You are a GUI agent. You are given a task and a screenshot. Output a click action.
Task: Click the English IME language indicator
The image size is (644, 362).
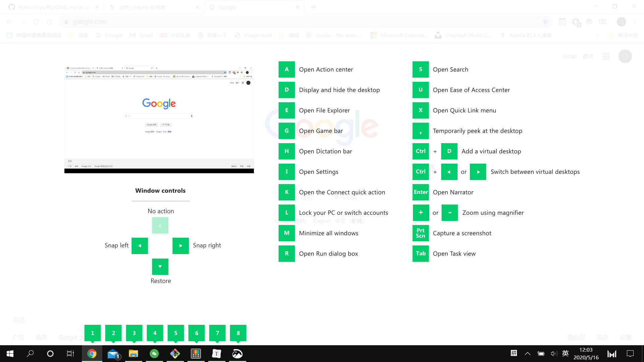click(566, 354)
